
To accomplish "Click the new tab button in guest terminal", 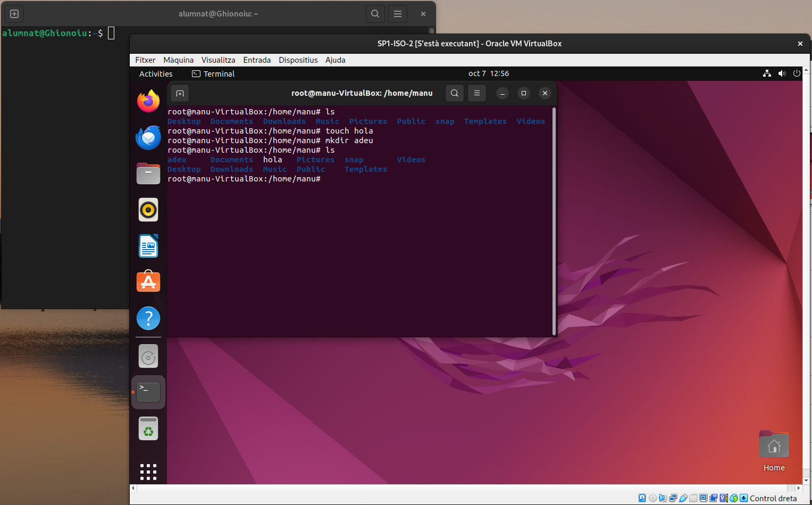I will (180, 93).
